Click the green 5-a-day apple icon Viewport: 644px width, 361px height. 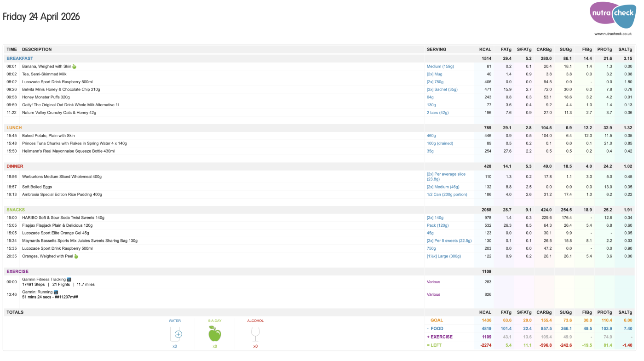pyautogui.click(x=215, y=333)
